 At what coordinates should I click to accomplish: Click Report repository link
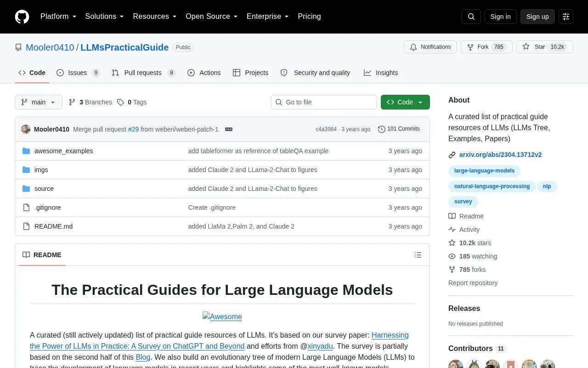point(473,283)
